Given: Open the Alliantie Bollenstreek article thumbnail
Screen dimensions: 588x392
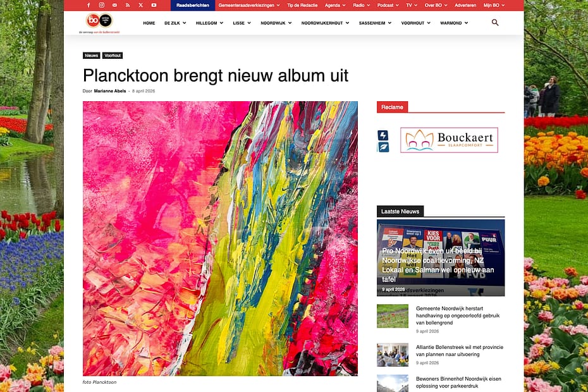Looking at the screenshot, I should 393,355.
